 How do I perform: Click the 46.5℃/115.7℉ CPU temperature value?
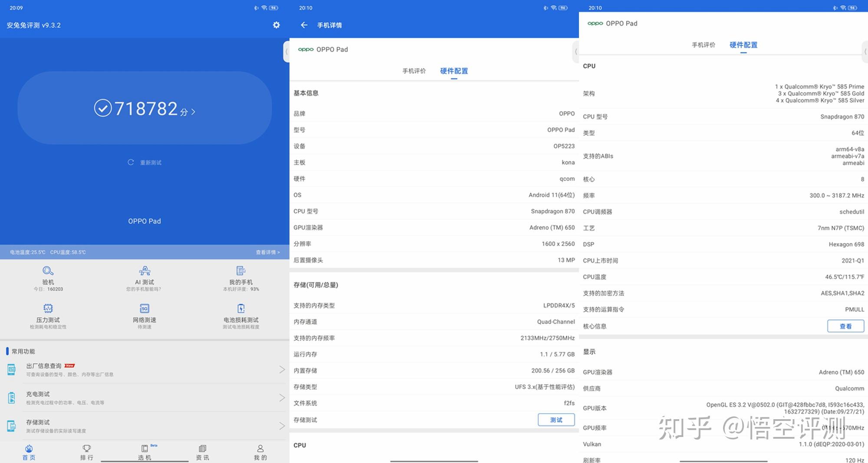845,277
